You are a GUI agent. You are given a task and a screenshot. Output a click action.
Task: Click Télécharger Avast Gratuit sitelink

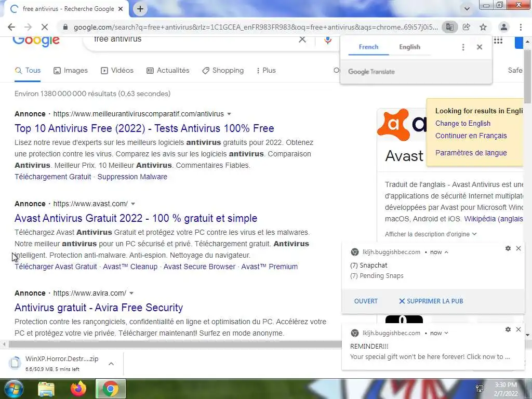click(56, 267)
